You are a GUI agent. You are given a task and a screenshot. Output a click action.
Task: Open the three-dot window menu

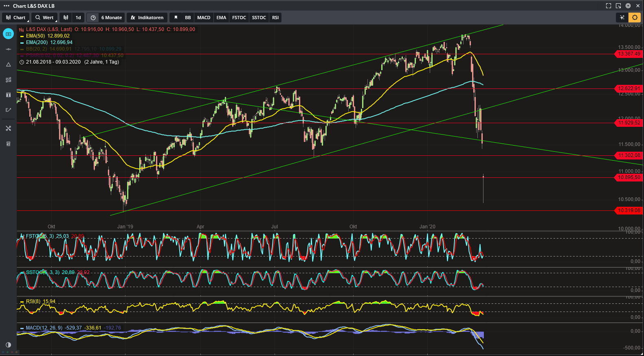click(x=6, y=6)
